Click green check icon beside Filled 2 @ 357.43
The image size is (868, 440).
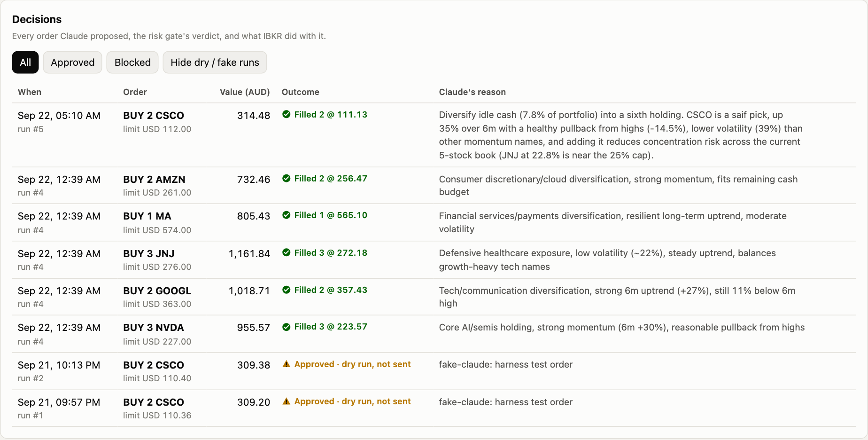pos(286,290)
